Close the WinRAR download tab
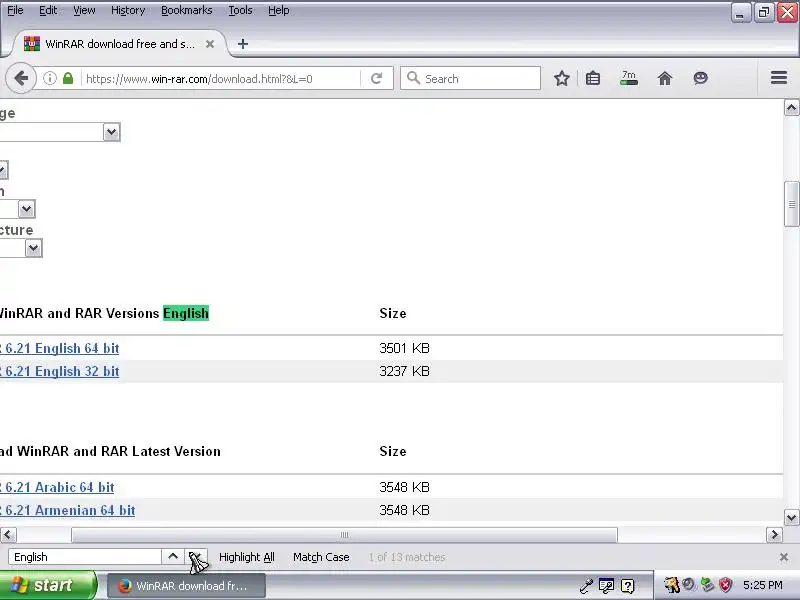 click(x=210, y=44)
